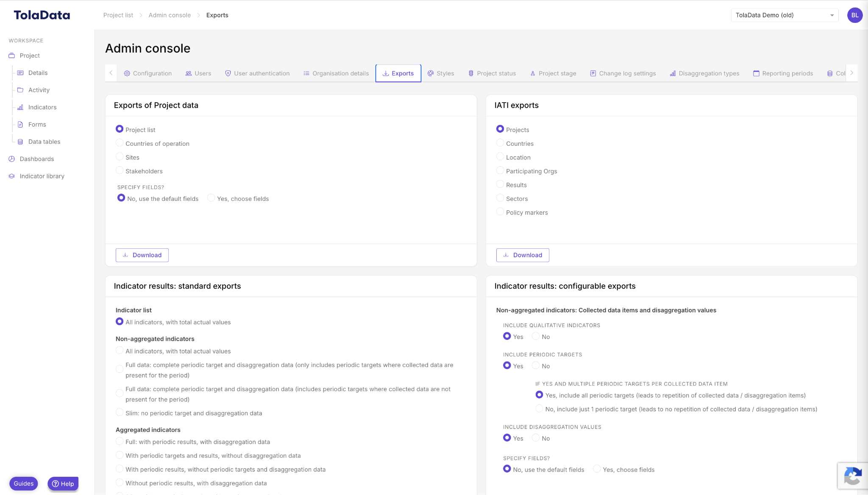Go to Project list breadcrumb
Screen dimensions: 868x495
pos(118,15)
